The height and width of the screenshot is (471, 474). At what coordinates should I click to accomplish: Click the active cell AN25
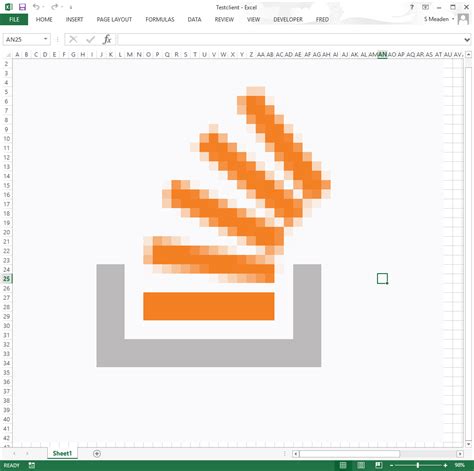point(382,279)
